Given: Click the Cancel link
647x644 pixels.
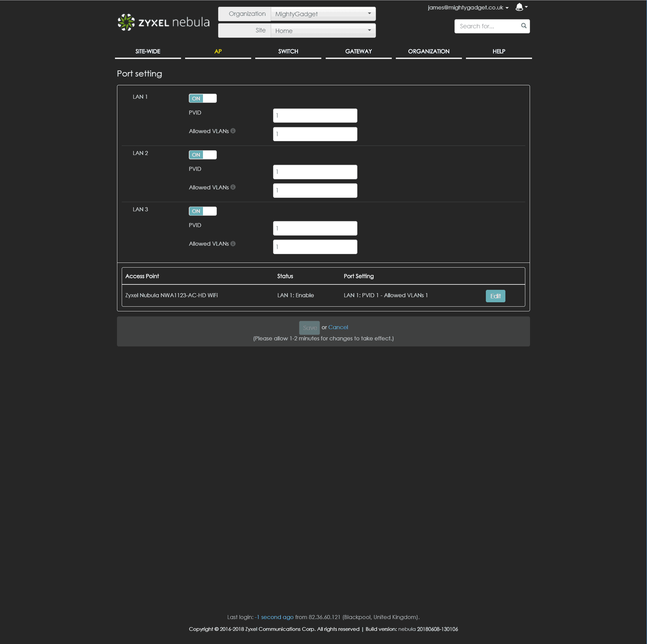Looking at the screenshot, I should point(338,327).
